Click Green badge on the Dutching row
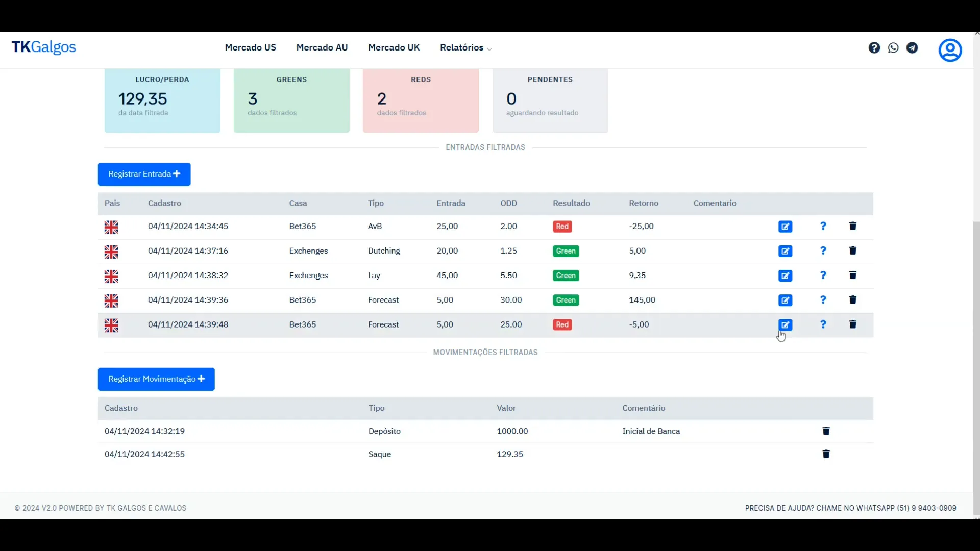 click(x=566, y=251)
